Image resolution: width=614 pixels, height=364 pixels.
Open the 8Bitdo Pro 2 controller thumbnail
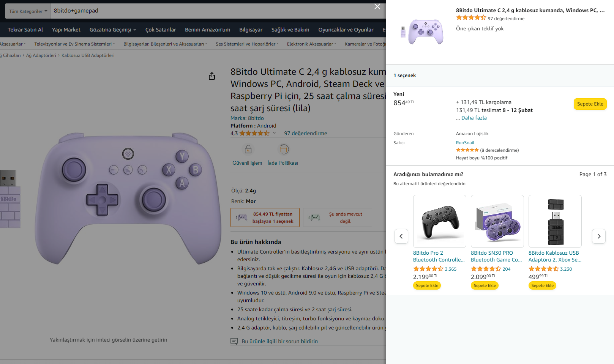pyautogui.click(x=439, y=221)
